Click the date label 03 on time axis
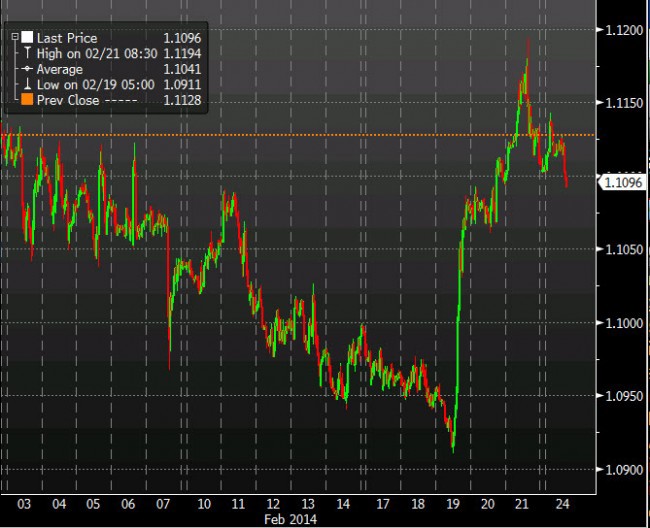Viewport: 650px width, 528px height. click(x=24, y=504)
